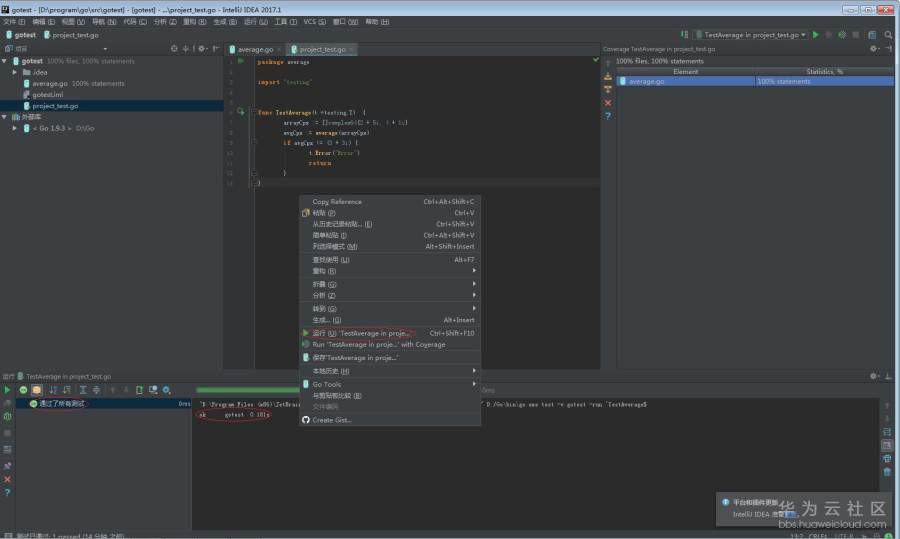Rerun tests with the green arrow in Run panel
The height and width of the screenshot is (539, 900).
click(7, 390)
